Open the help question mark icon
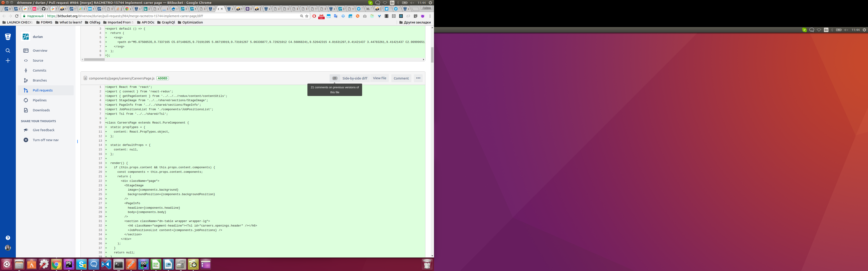 coord(8,238)
